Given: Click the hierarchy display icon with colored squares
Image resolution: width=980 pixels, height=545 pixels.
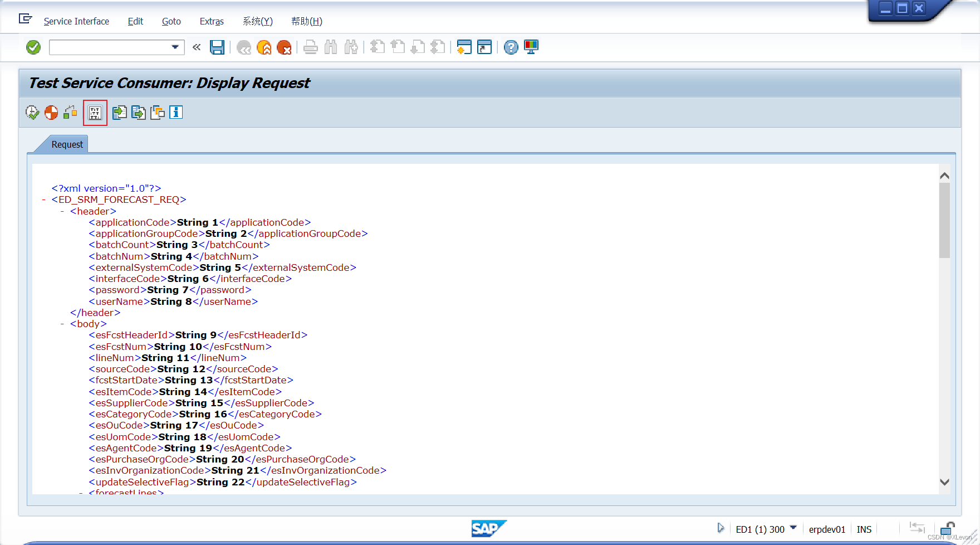Looking at the screenshot, I should [70, 113].
